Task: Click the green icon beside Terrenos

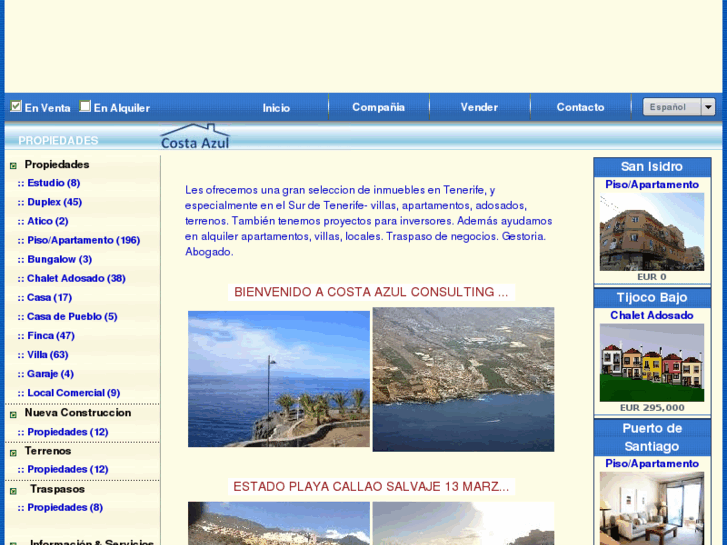Action: click(x=13, y=452)
